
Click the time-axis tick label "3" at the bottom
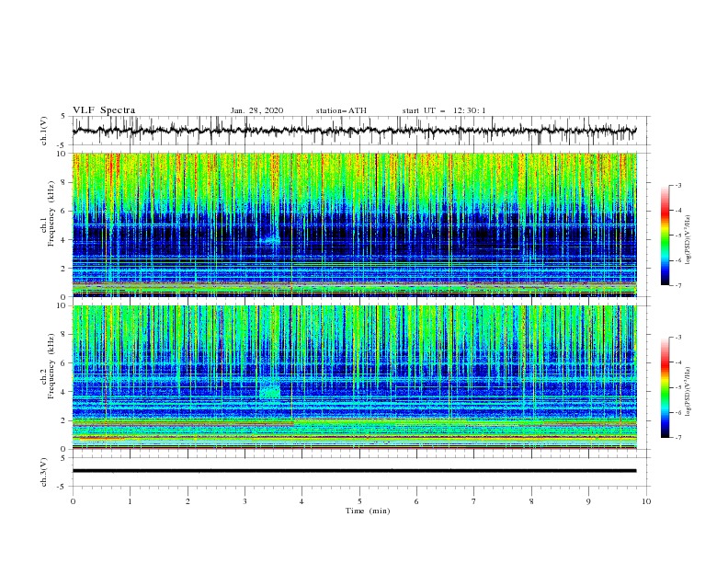coord(245,501)
